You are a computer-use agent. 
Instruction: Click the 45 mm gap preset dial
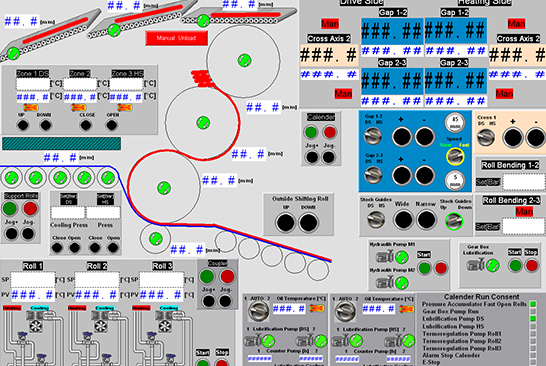tap(455, 122)
